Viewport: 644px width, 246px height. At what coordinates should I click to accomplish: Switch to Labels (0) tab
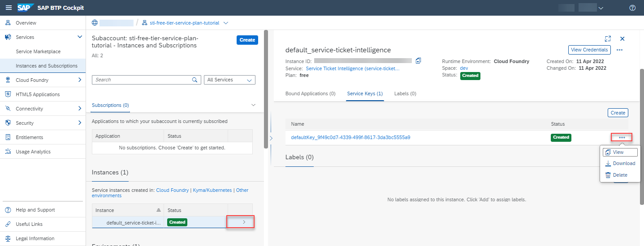405,94
